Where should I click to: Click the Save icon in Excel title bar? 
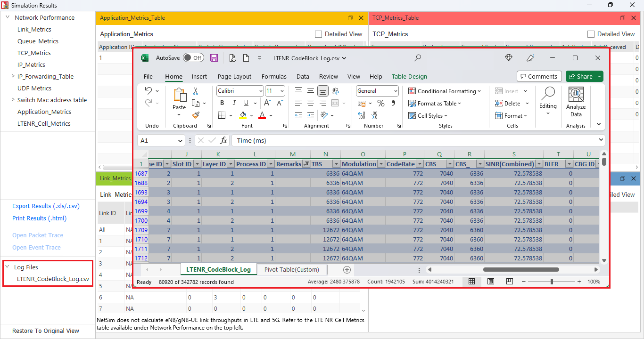[x=214, y=58]
